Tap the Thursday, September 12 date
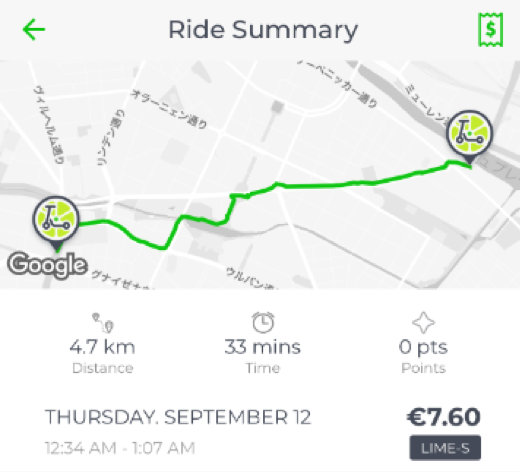Screen dimensions: 520x472 pyautogui.click(x=178, y=417)
